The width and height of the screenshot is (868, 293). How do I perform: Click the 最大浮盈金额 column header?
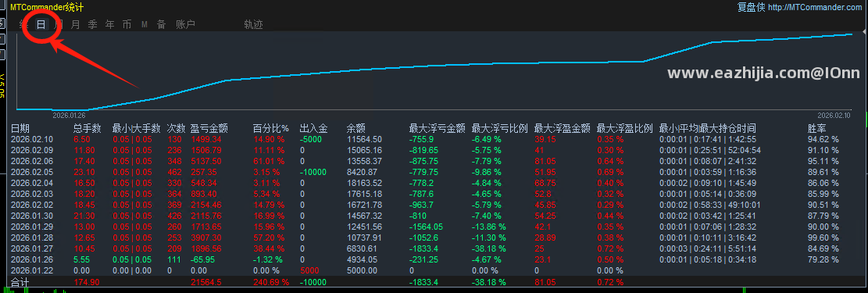point(563,128)
